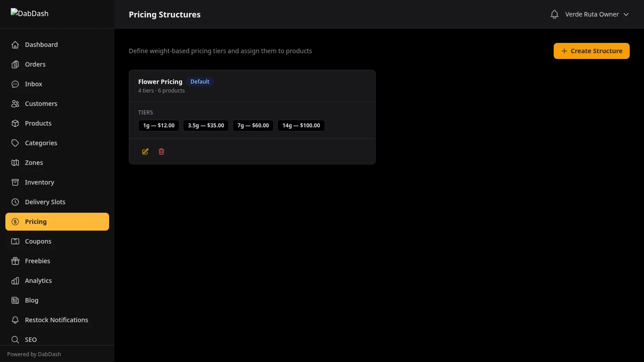This screenshot has height=362, width=644.
Task: Click the 3.5g — $35.00 tier chip
Action: coord(206,126)
